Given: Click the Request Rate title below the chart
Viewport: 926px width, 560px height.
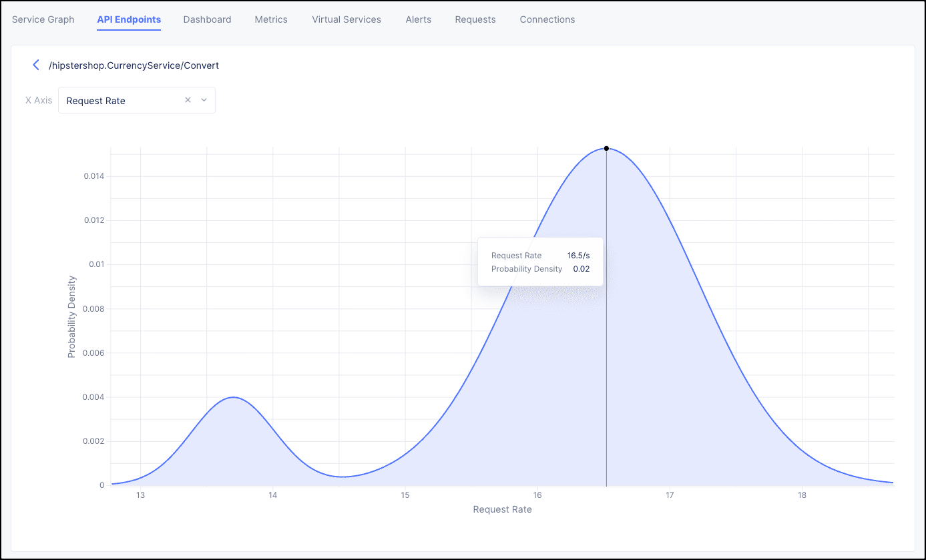Looking at the screenshot, I should (502, 509).
